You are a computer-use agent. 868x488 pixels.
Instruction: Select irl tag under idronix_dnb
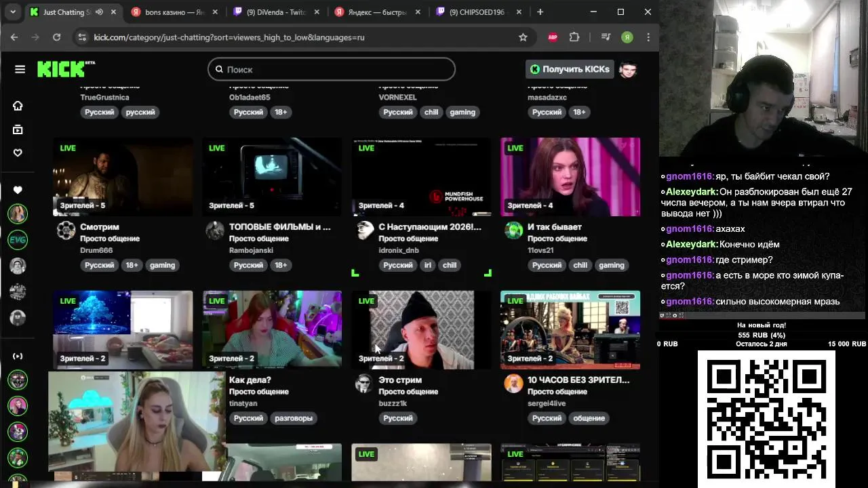(428, 265)
